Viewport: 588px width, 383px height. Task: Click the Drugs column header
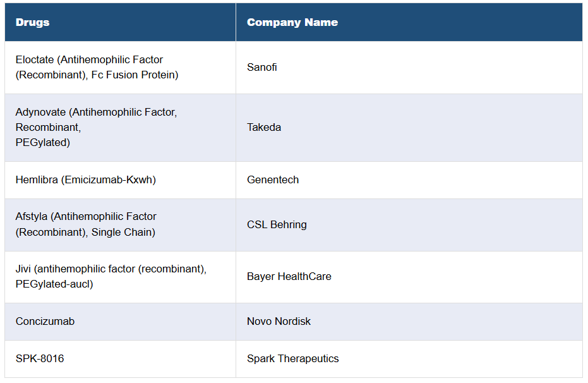33,22
